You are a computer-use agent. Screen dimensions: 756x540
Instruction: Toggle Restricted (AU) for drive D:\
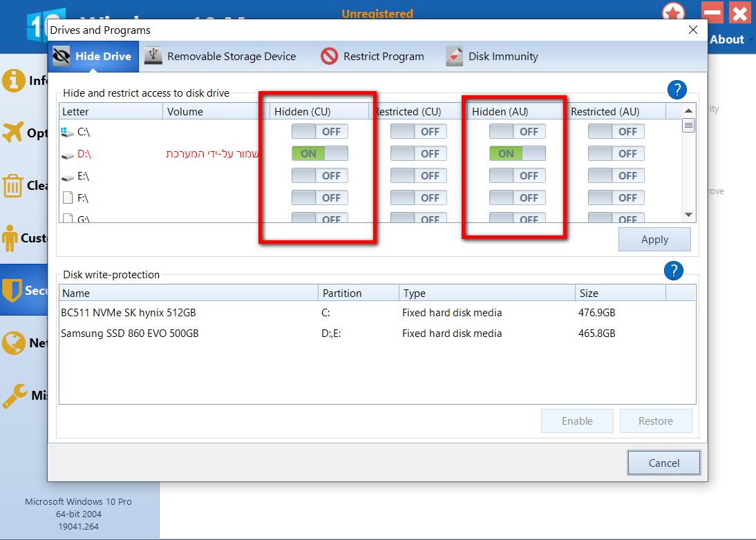[x=616, y=154]
